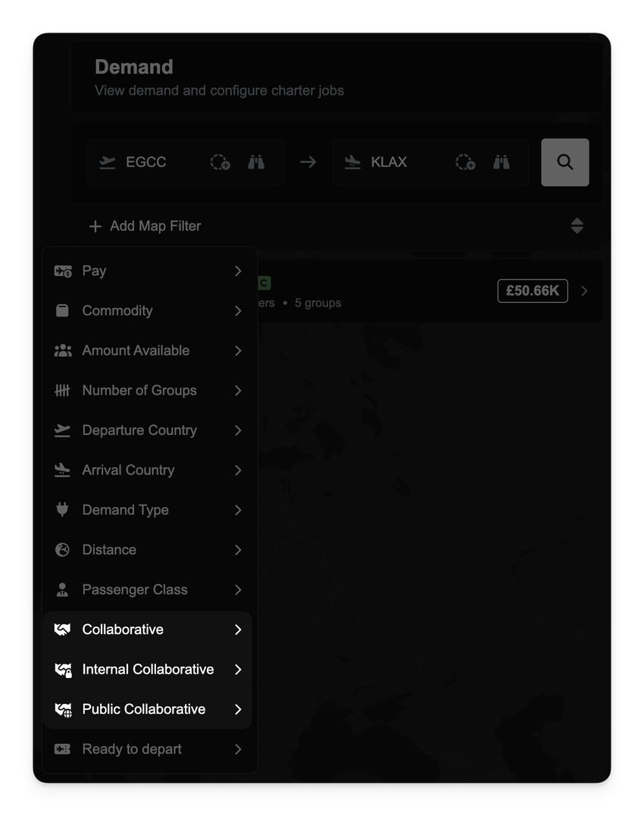Click the Number of Groups tally icon
Image resolution: width=644 pixels, height=816 pixels.
(63, 390)
